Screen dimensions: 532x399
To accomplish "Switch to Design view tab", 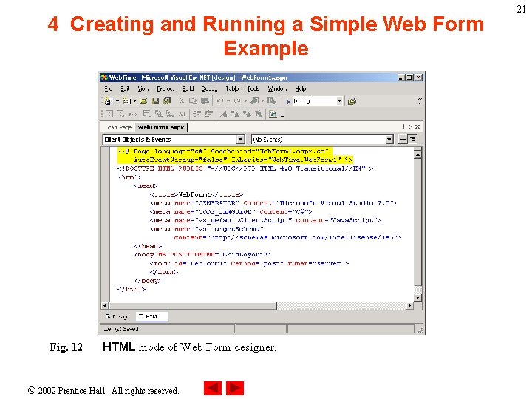I will click(x=117, y=316).
